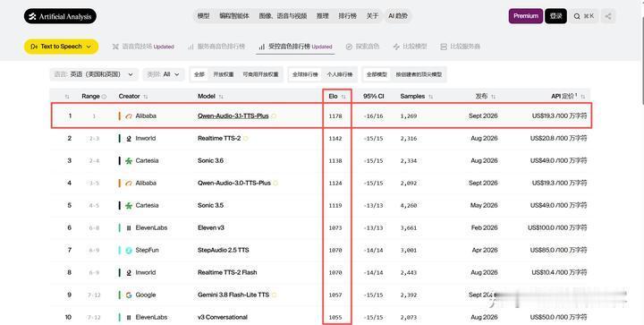
Task: Click the search magnifier icon
Action: 577,16
